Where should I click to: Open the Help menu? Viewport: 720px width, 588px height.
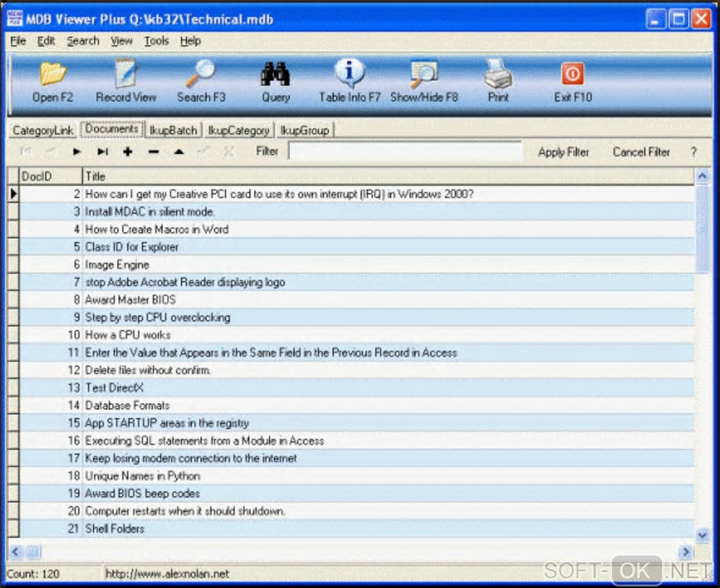pos(190,41)
